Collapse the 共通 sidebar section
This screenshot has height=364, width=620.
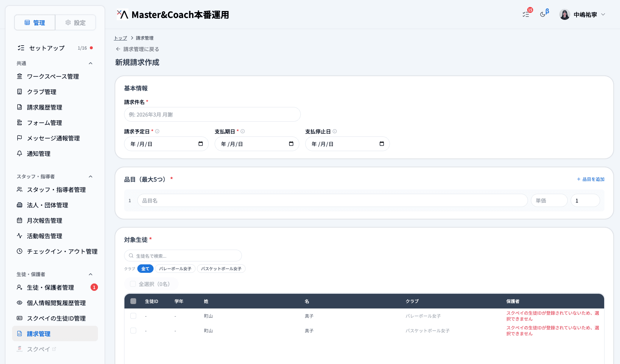click(91, 63)
